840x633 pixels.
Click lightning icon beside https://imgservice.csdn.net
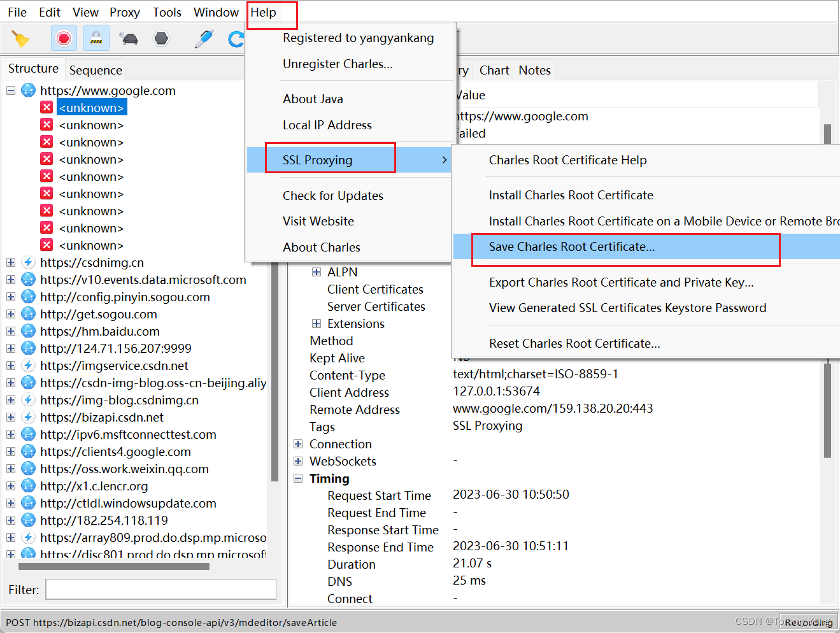28,366
